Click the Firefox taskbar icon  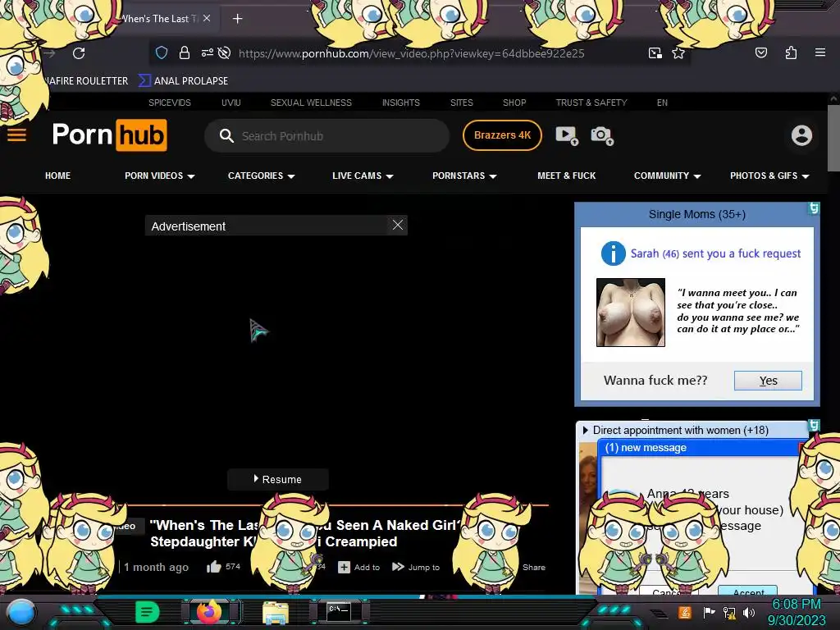[x=209, y=611]
